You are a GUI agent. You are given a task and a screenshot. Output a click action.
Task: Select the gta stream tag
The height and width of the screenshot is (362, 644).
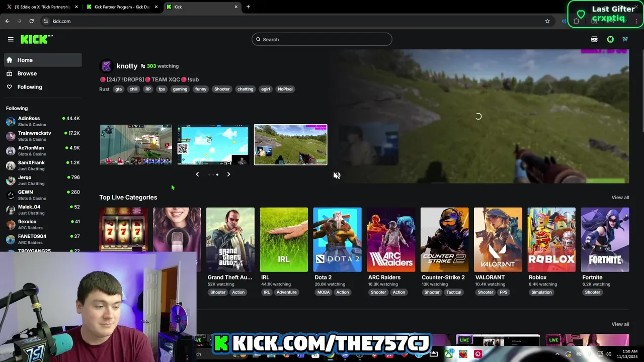click(x=118, y=89)
